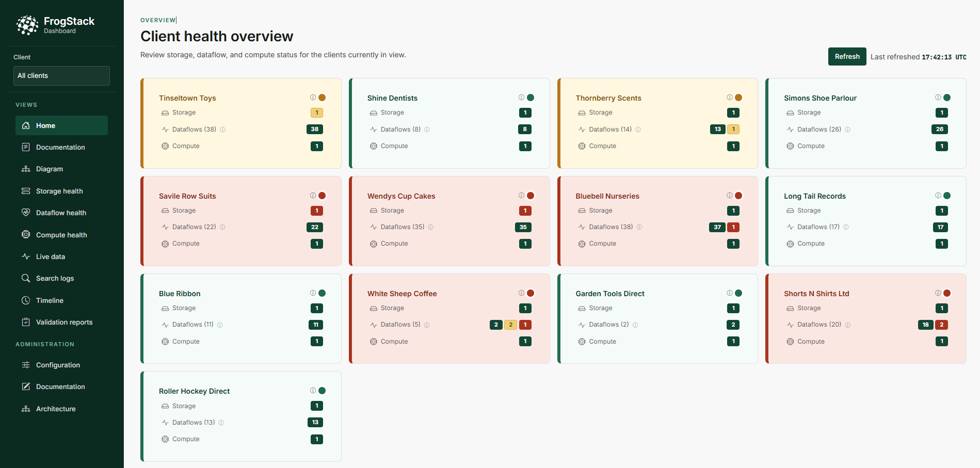Click Long Tail Records Compute chip icon
This screenshot has height=468, width=980.
click(x=790, y=244)
